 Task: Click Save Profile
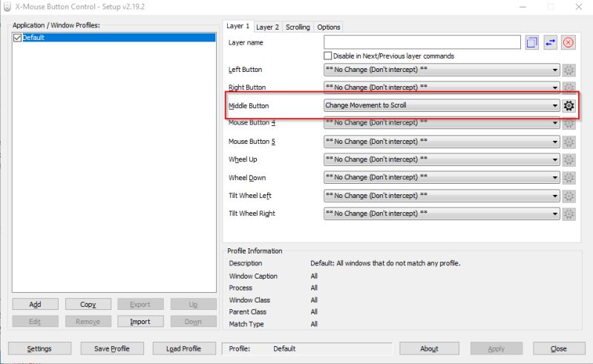[112, 348]
